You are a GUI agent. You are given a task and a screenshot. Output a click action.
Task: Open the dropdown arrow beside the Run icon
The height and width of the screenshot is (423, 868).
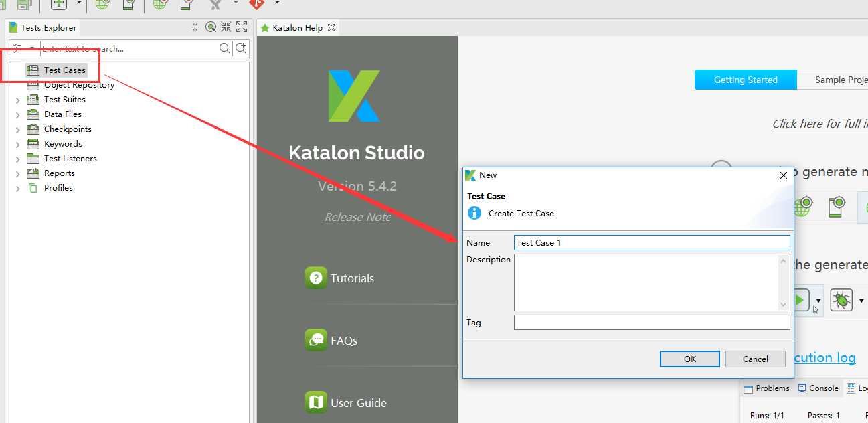point(818,301)
